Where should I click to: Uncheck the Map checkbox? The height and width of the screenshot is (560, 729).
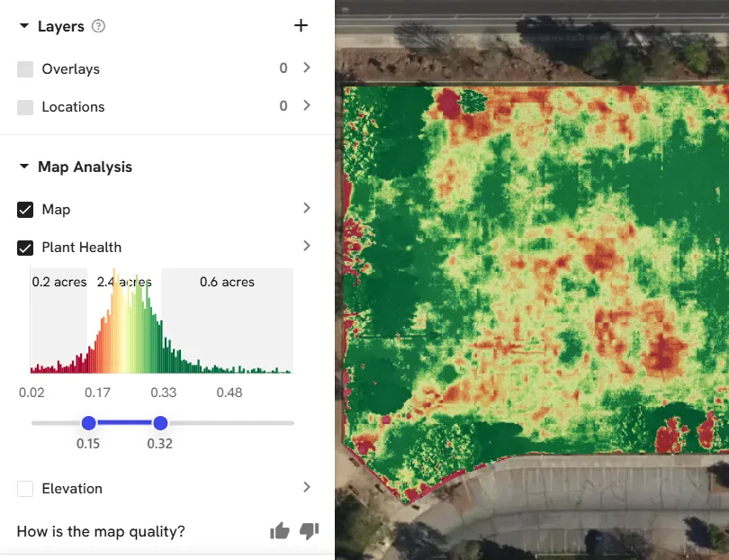point(25,210)
